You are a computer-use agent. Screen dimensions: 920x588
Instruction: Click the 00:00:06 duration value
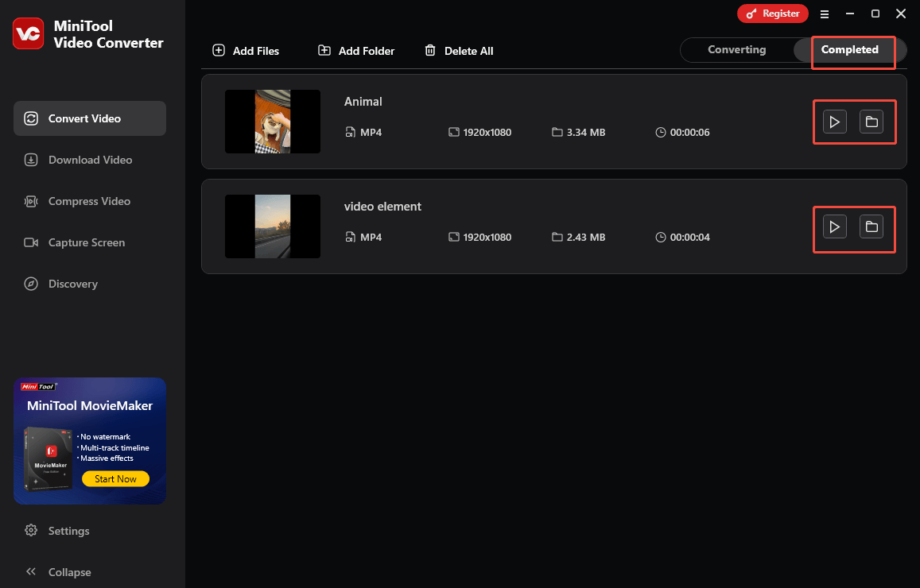[x=689, y=133]
